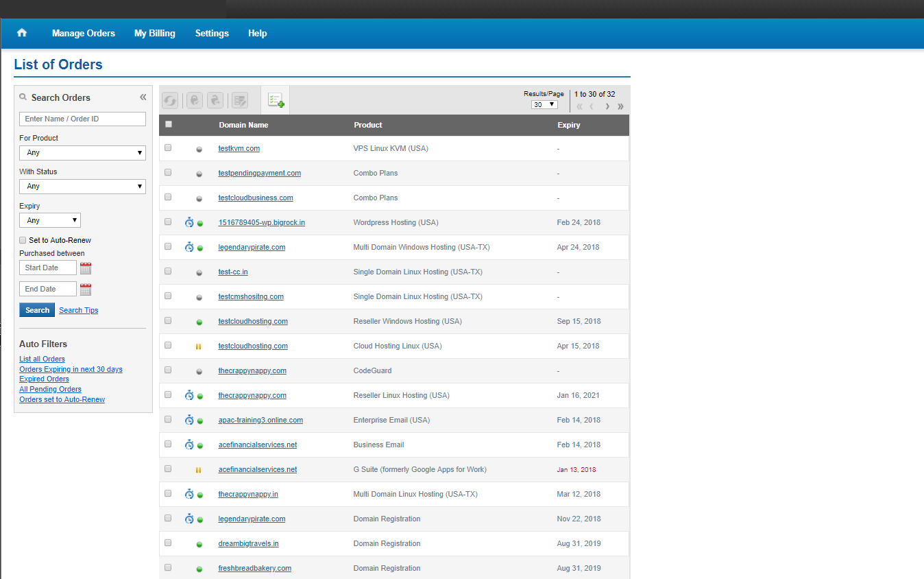
Task: Open the Start Date calendar picker
Action: click(x=86, y=268)
